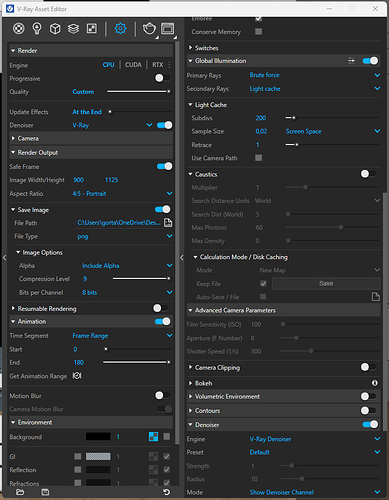The height and width of the screenshot is (500, 389).
Task: Open the Textures checker icon
Action: [x=92, y=29]
